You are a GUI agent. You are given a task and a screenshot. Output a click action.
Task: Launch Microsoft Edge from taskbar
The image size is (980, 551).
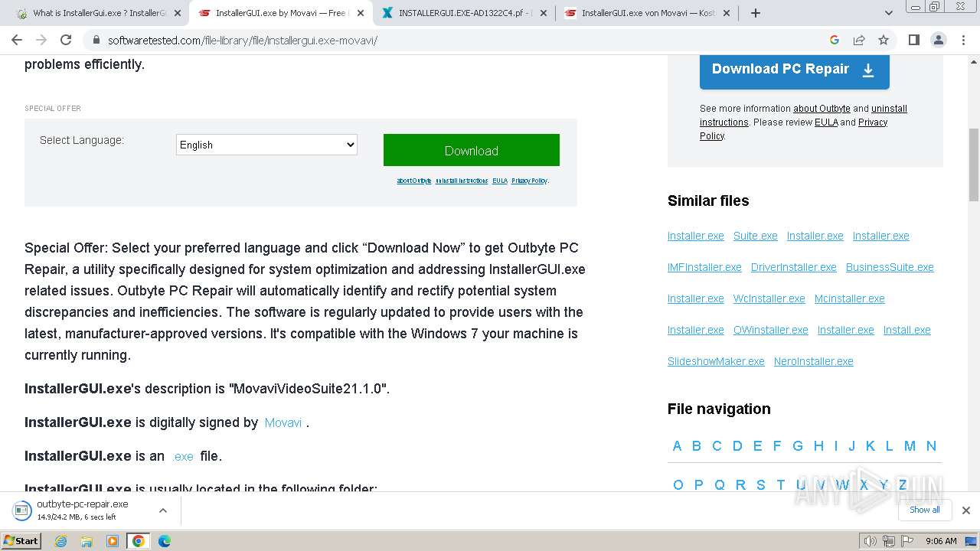click(165, 541)
